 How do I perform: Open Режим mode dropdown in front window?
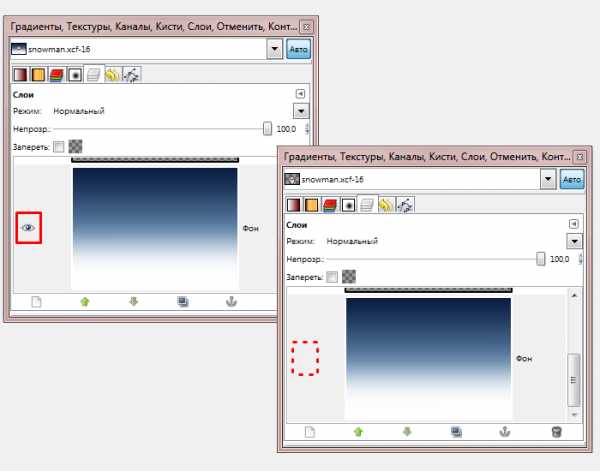click(x=574, y=241)
